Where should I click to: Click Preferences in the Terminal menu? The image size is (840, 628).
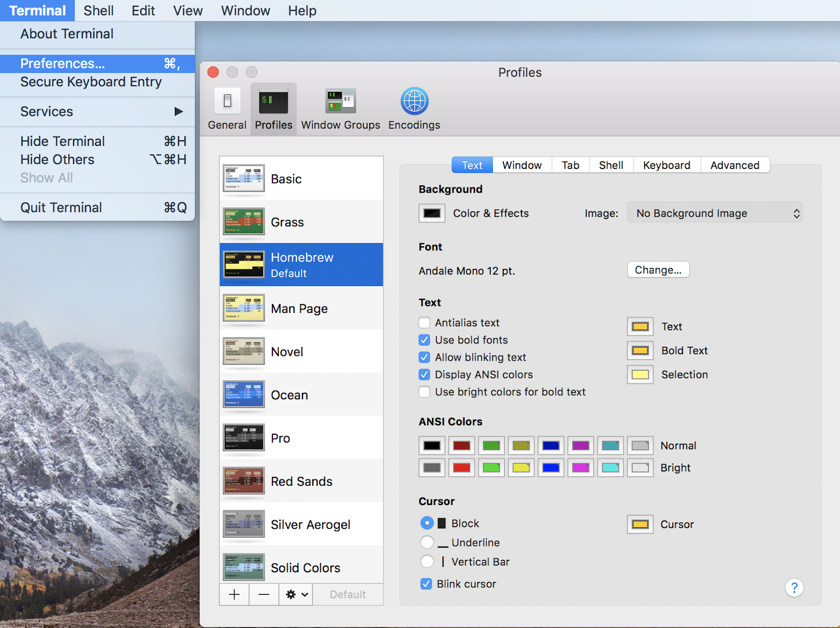[98, 64]
